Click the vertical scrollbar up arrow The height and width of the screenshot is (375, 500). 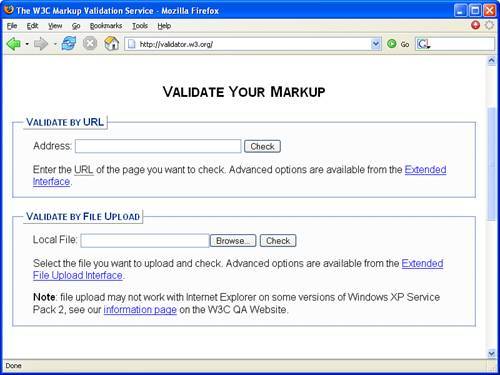click(x=491, y=61)
